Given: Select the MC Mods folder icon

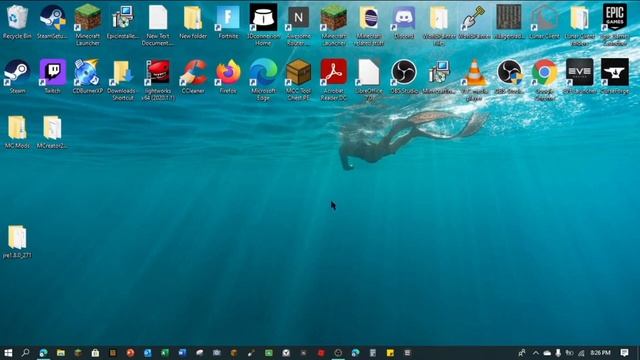Looking at the screenshot, I should coord(17,128).
